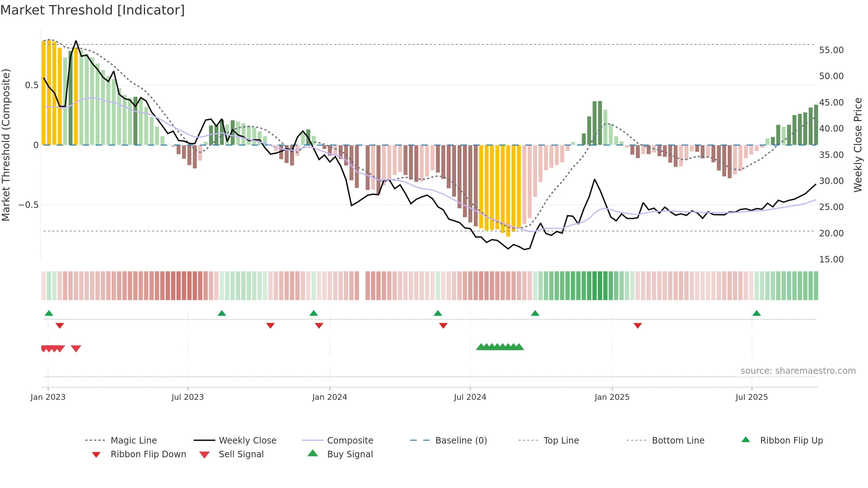
Task: Toggle the Weekly Close legend entry
Action: tap(235, 440)
